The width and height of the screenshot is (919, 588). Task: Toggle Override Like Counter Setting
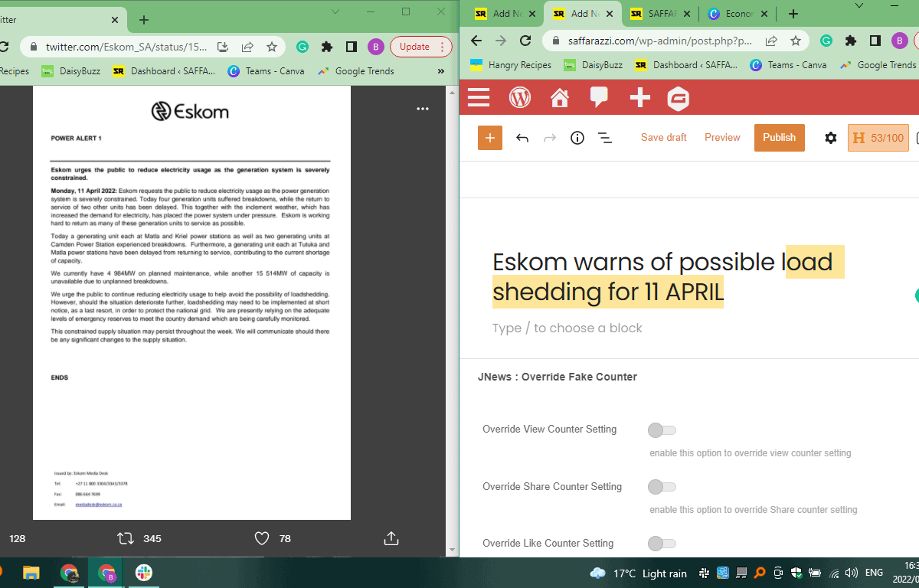(x=662, y=544)
